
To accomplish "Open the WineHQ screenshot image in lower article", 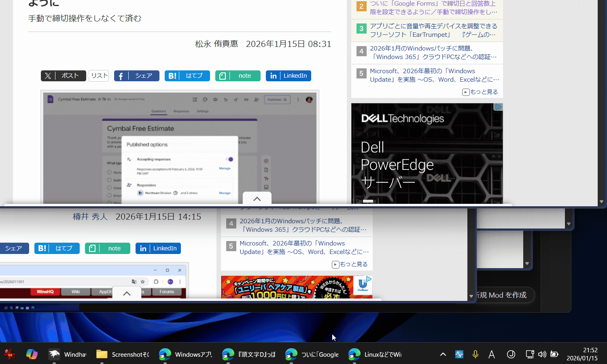I will click(93, 281).
